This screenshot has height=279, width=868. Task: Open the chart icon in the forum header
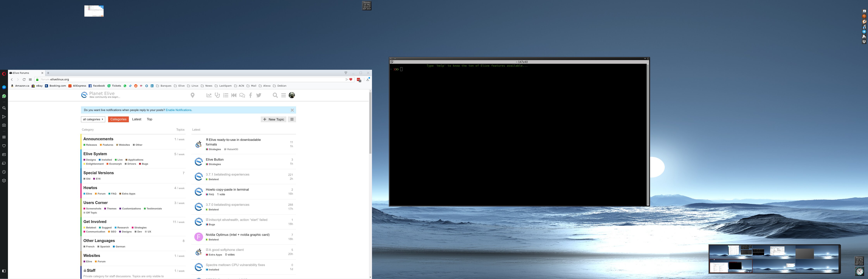209,95
